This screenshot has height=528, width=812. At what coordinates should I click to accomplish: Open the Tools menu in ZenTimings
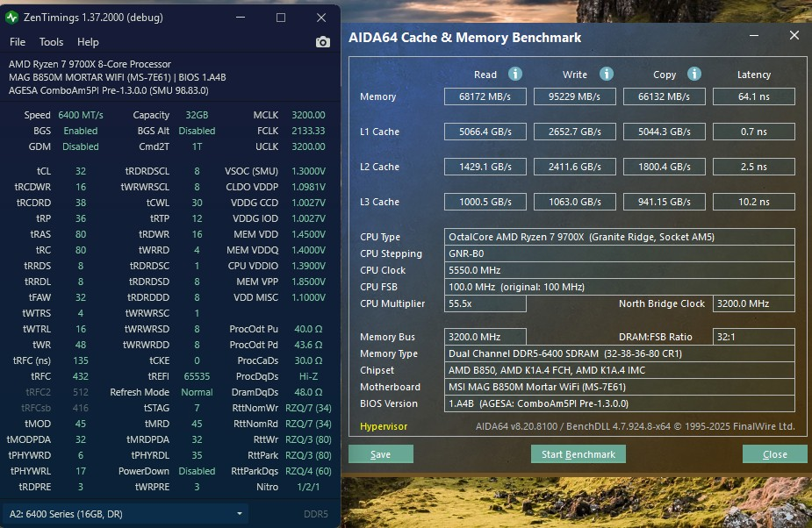coord(51,42)
